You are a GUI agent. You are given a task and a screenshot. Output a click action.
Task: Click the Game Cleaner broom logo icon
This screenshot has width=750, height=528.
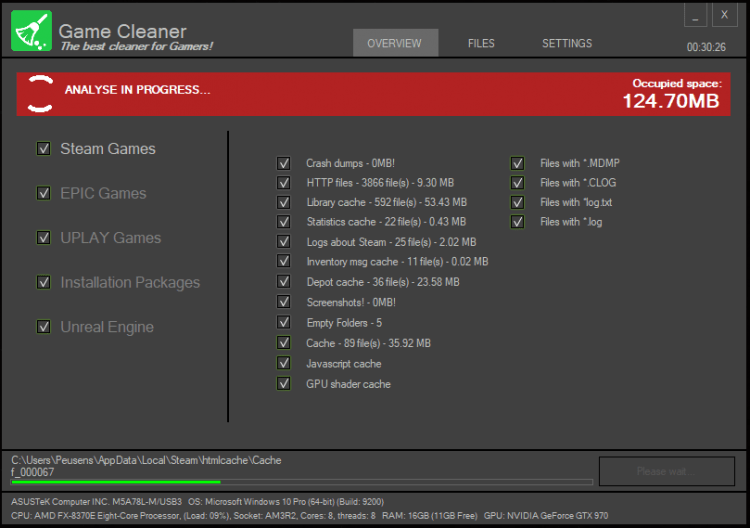[31, 30]
